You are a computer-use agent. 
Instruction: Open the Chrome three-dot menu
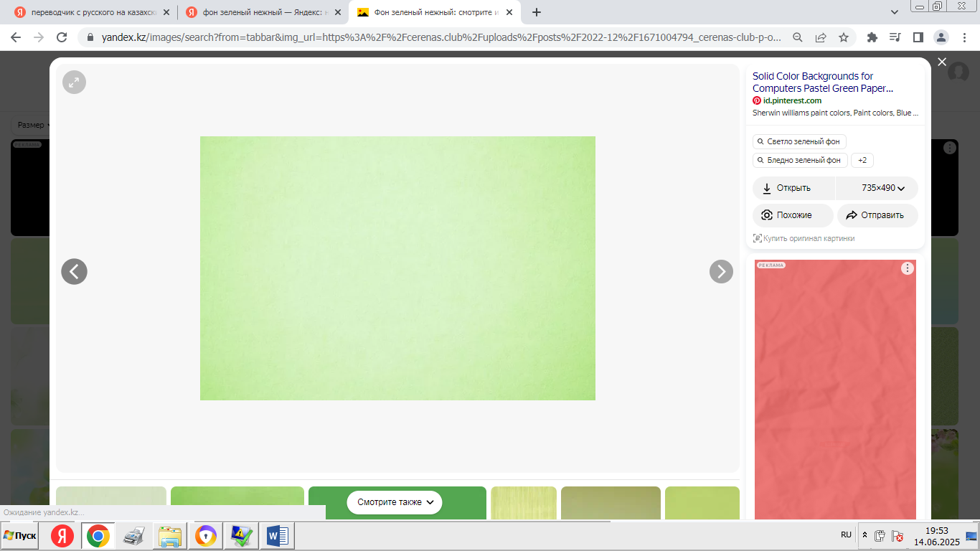click(x=964, y=37)
